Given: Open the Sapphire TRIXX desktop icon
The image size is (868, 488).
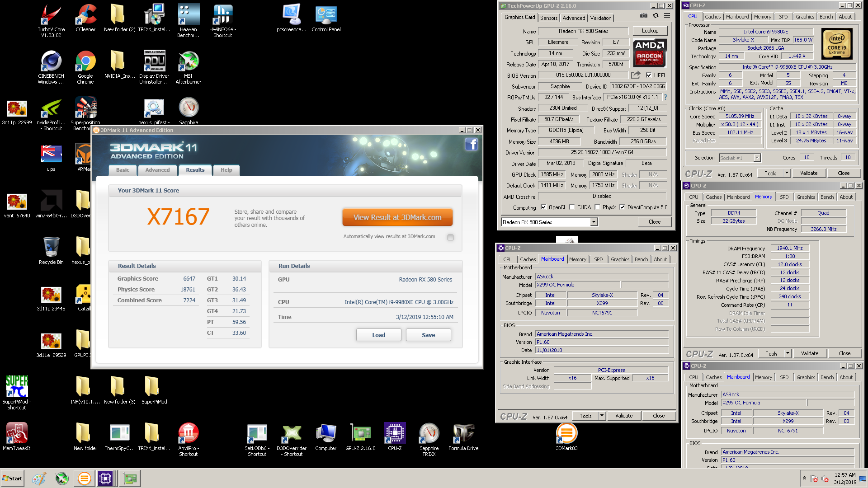Looking at the screenshot, I should 429,439.
